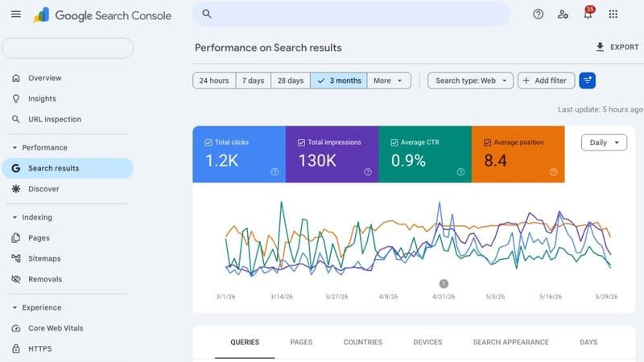The width and height of the screenshot is (644, 362).
Task: Click the blue Total clicks metric card
Action: pyautogui.click(x=239, y=154)
